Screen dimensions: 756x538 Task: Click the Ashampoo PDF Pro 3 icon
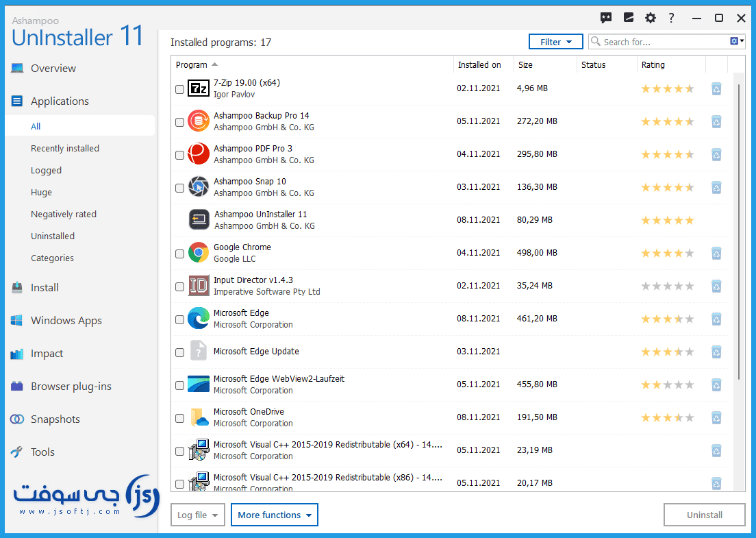[198, 154]
